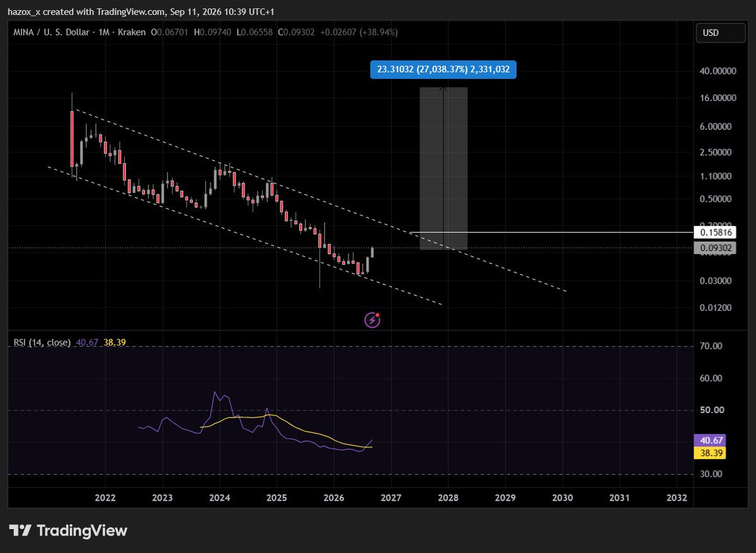756x553 pixels.
Task: Click the Kraken exchange name in the header
Action: (x=133, y=32)
